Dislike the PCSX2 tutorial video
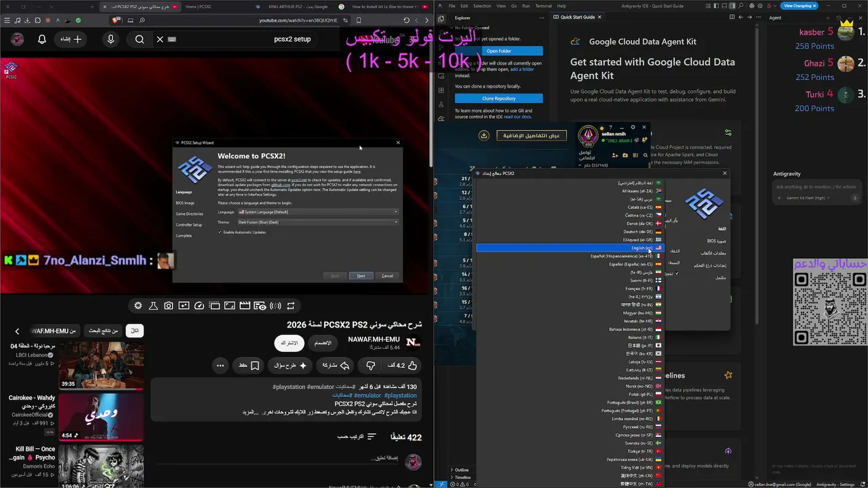 (370, 365)
